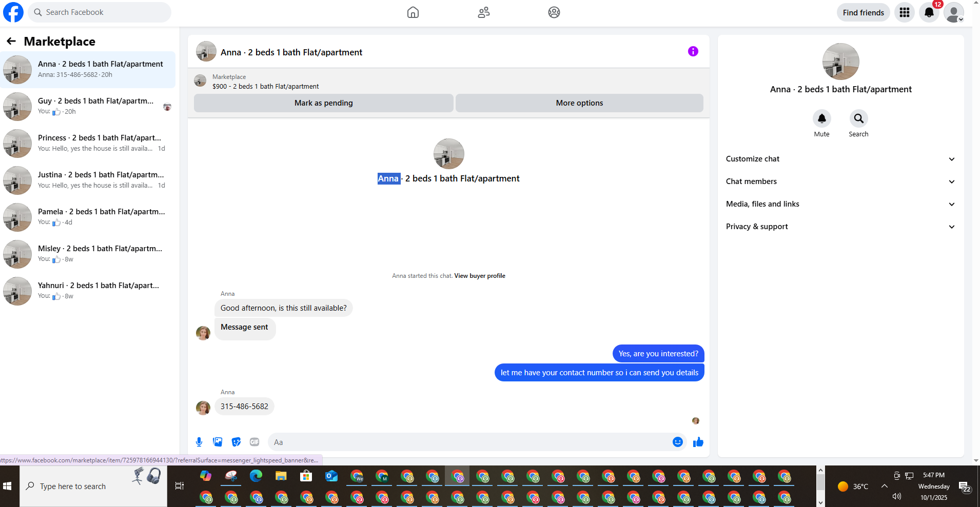Open the Groups icon in top navigation
The height and width of the screenshot is (507, 980).
554,12
